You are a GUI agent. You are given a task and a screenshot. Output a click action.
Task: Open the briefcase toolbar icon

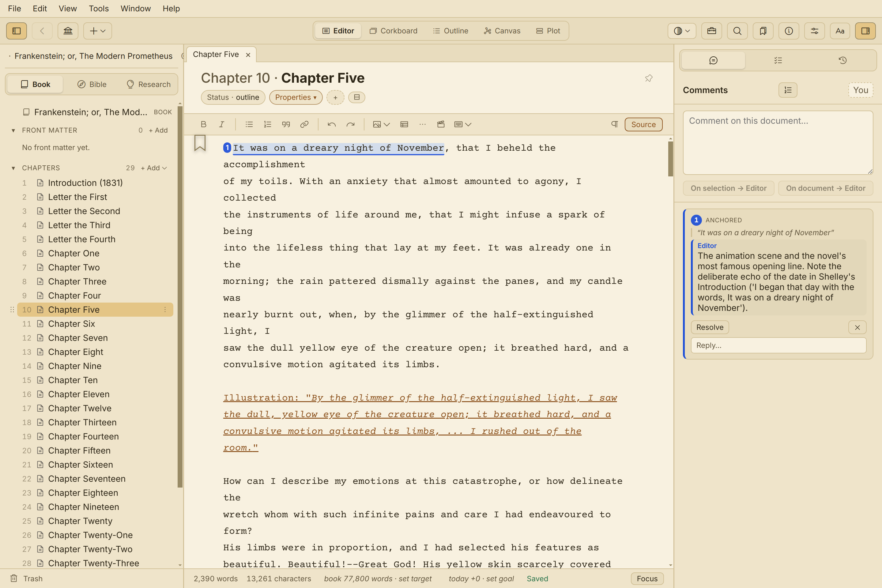[711, 31]
